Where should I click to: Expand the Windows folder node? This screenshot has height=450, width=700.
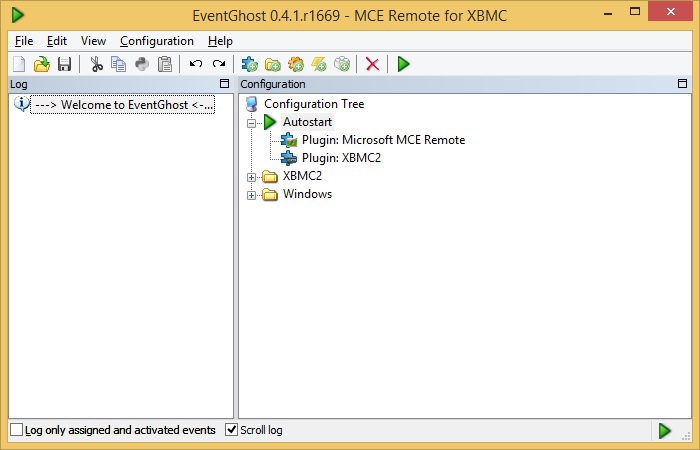[251, 195]
